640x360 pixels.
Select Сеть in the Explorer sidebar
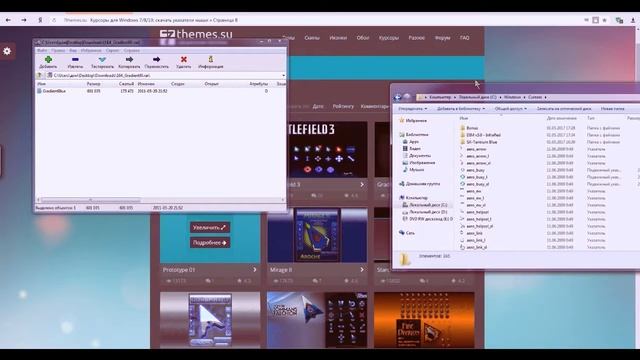407,233
